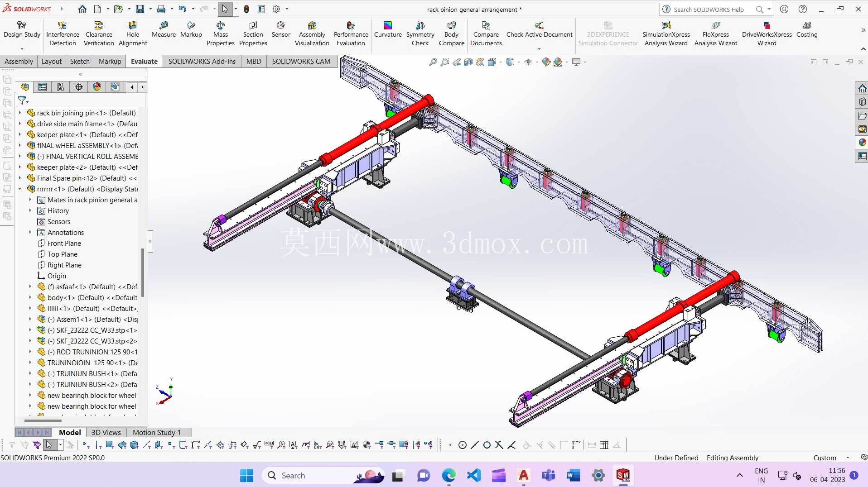Open DriveWorksXpress Wizard
The image size is (868, 487).
767,34
